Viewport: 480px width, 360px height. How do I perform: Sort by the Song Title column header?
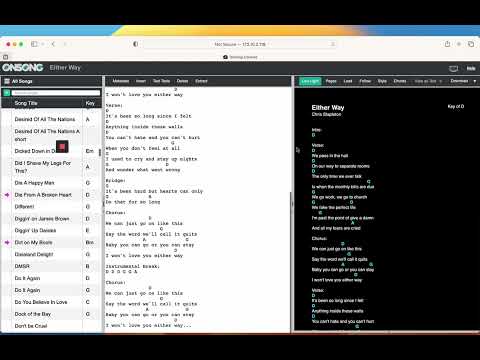(x=26, y=103)
